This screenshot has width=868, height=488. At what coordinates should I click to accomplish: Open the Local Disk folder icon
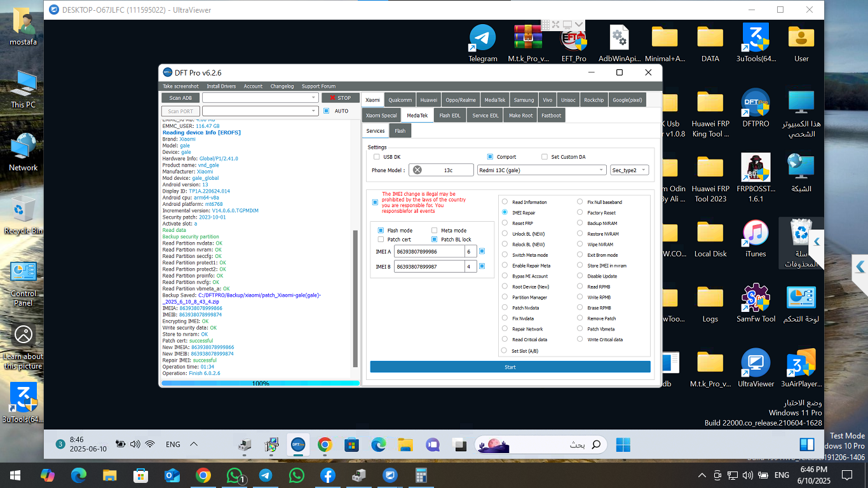click(x=710, y=239)
